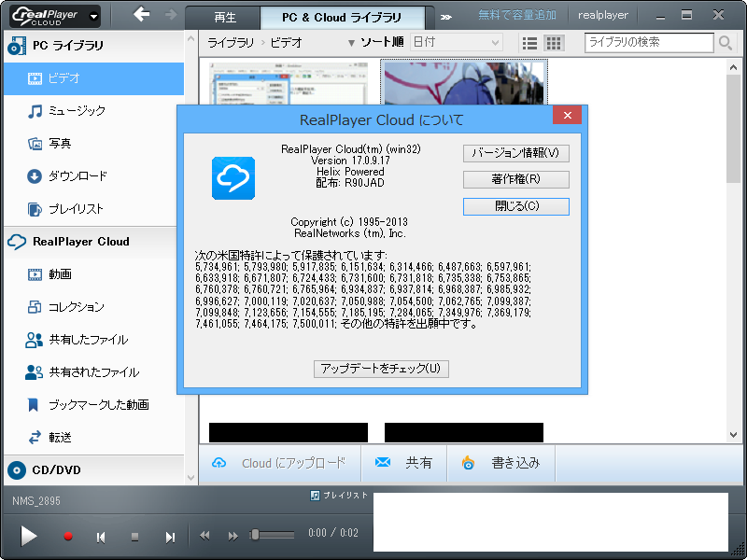Switch to grid view
Image resolution: width=747 pixels, height=560 pixels.
pyautogui.click(x=552, y=42)
